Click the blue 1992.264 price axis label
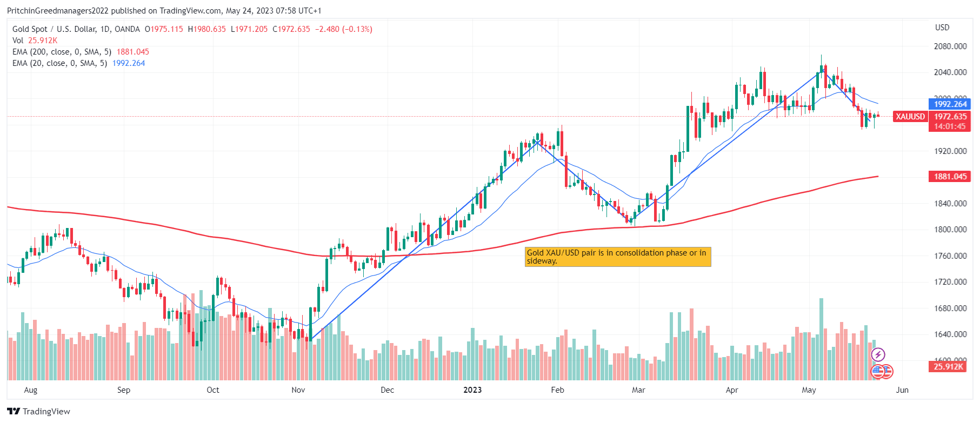The image size is (980, 423). tap(950, 104)
